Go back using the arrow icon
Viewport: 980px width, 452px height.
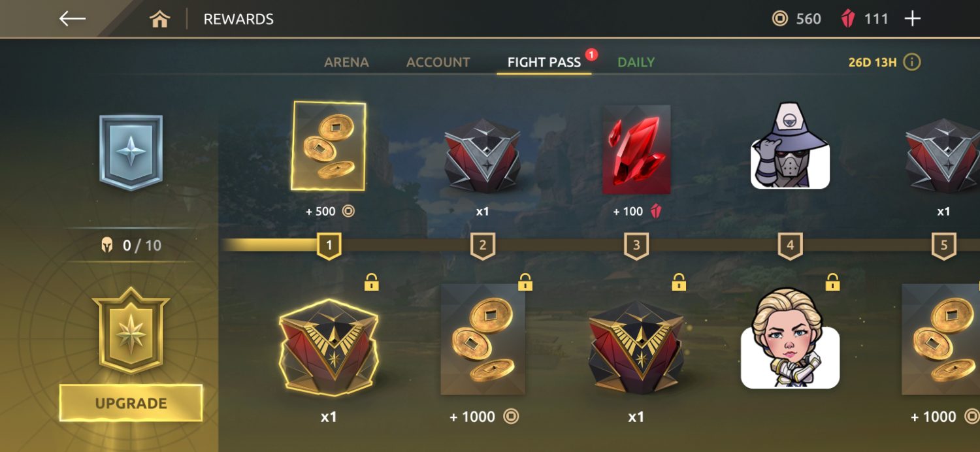coord(73,18)
